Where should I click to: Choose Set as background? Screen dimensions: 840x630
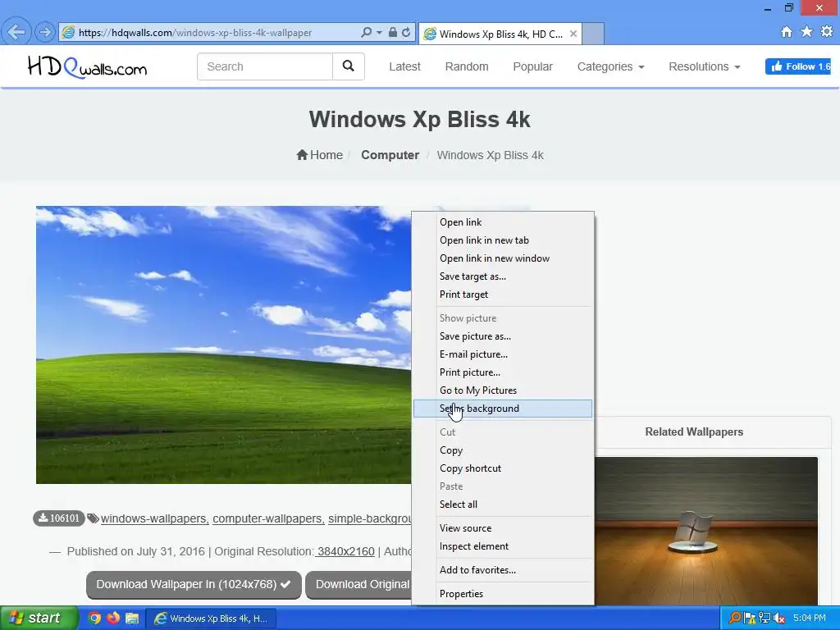coord(503,409)
